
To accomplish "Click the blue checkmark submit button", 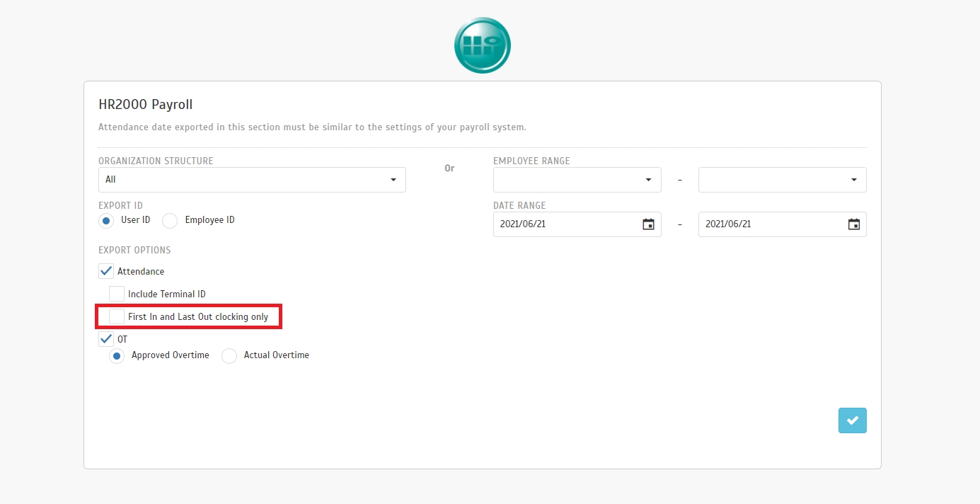I will pyautogui.click(x=852, y=420).
